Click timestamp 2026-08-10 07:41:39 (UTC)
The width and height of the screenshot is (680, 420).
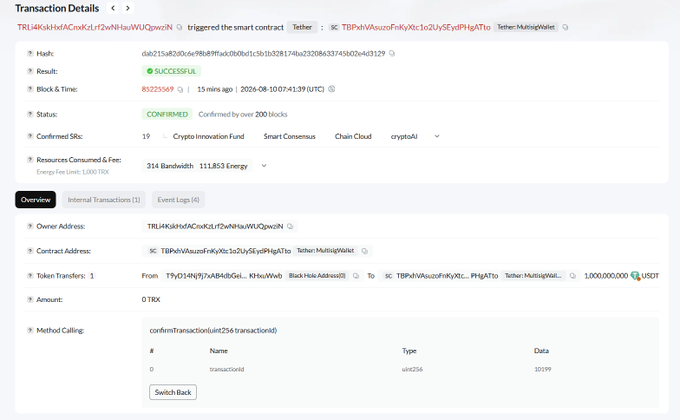tap(282, 89)
